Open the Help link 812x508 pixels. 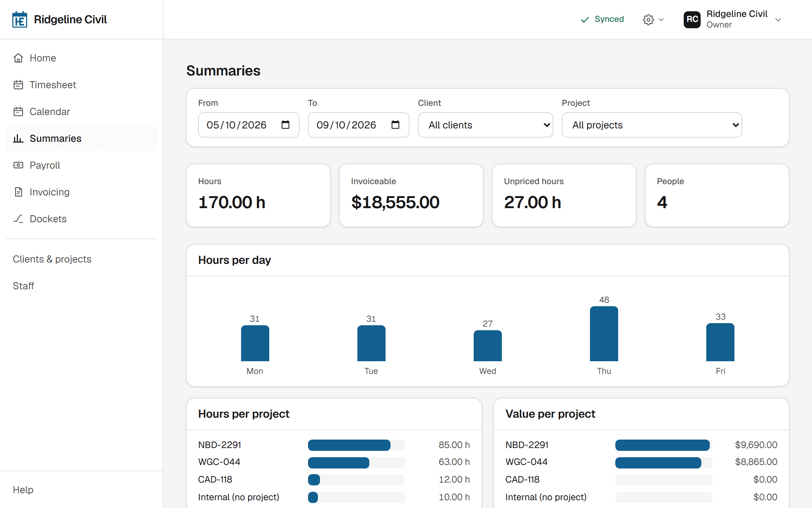(23, 490)
